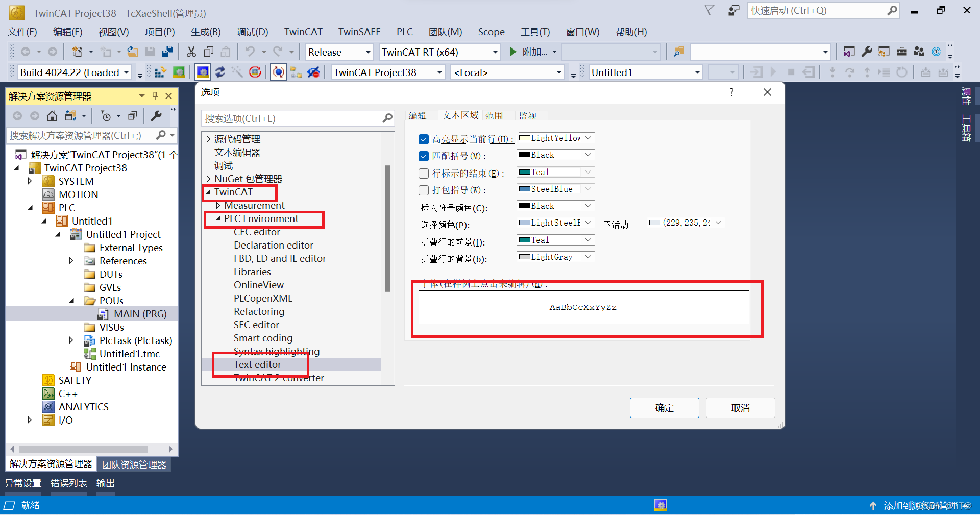Viewport: 980px width, 515px height.
Task: Open the Toolbox toolbar icon
Action: [x=901, y=52]
